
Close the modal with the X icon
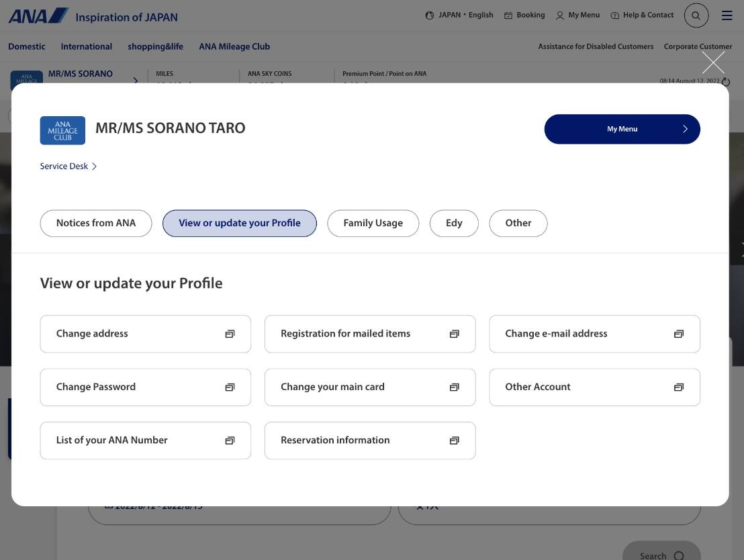tap(712, 62)
